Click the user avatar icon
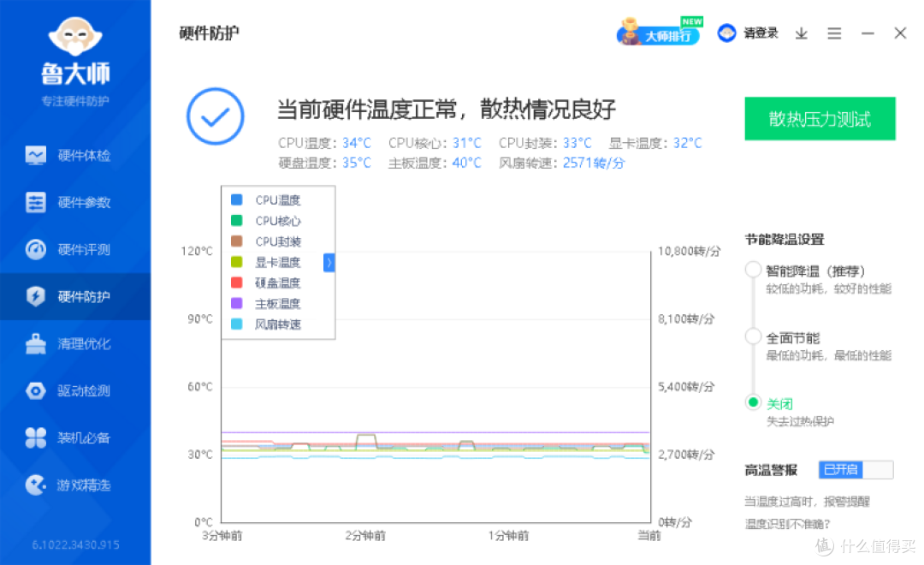924x565 pixels. (726, 33)
